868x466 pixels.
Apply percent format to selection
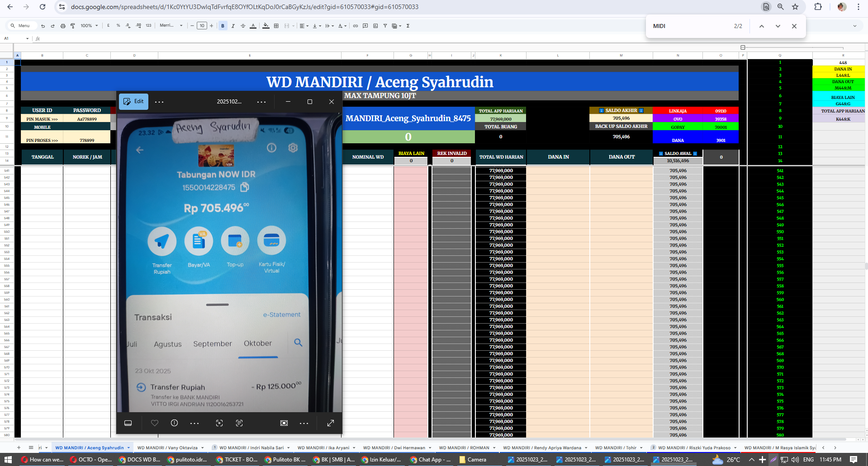pyautogui.click(x=118, y=26)
